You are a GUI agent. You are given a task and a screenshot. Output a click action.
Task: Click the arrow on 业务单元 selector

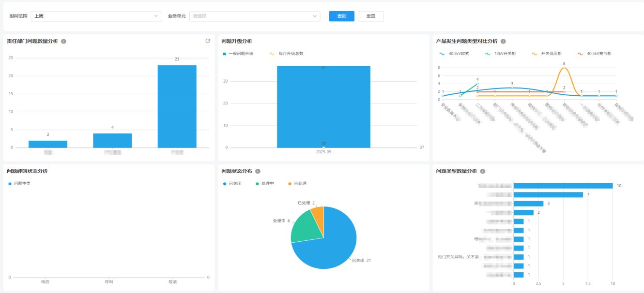pos(315,16)
